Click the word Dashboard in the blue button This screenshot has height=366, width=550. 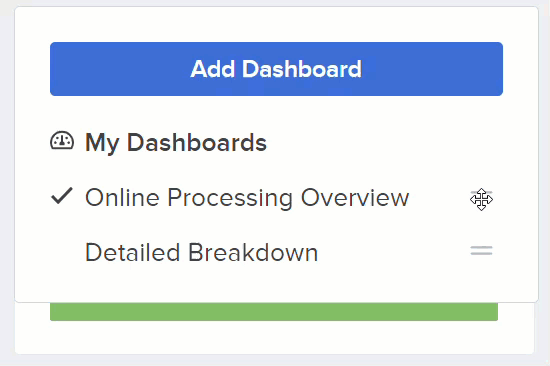(302, 69)
